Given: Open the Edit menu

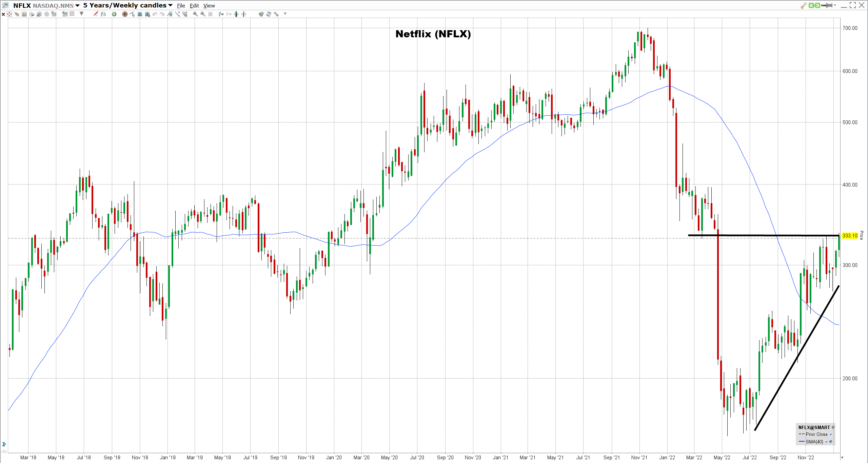Looking at the screenshot, I should point(194,6).
